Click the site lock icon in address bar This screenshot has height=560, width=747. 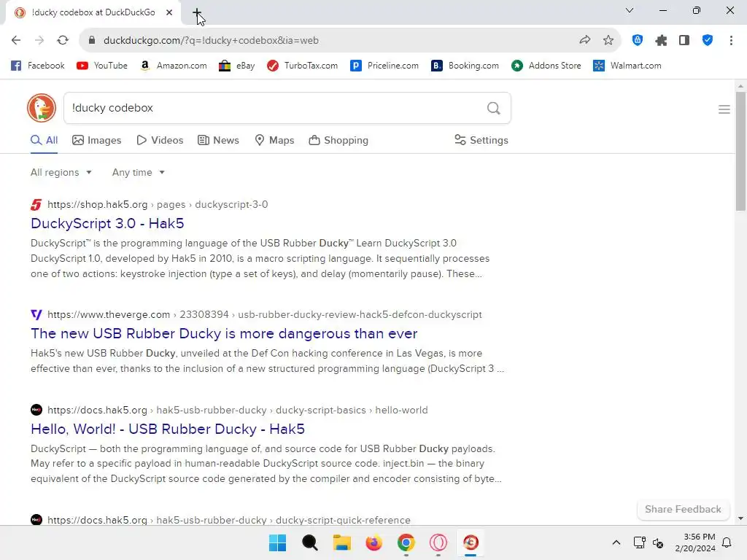(92, 40)
